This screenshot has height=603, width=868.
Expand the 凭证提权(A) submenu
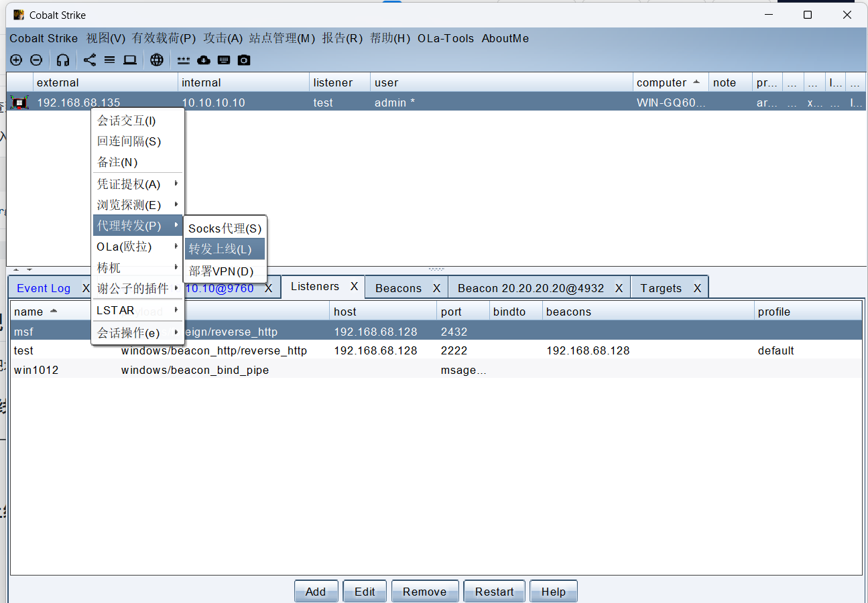point(137,184)
